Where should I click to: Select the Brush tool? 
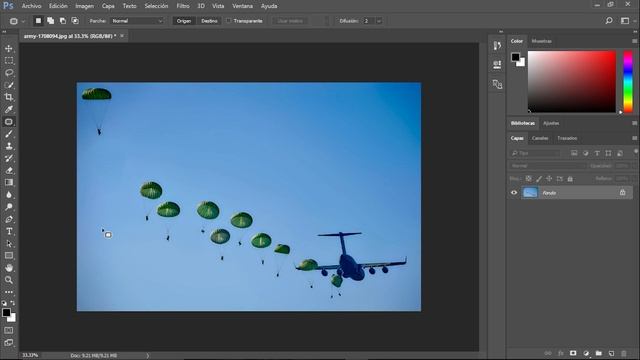point(9,134)
